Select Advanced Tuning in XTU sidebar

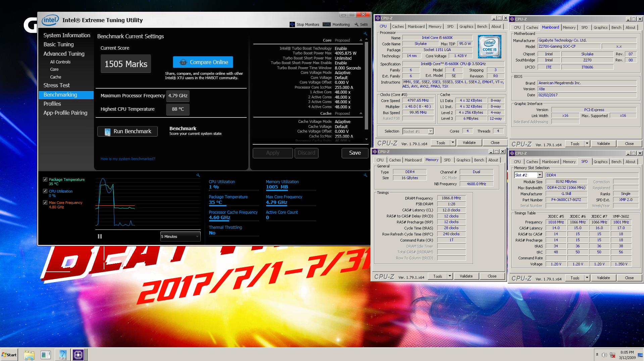point(64,54)
